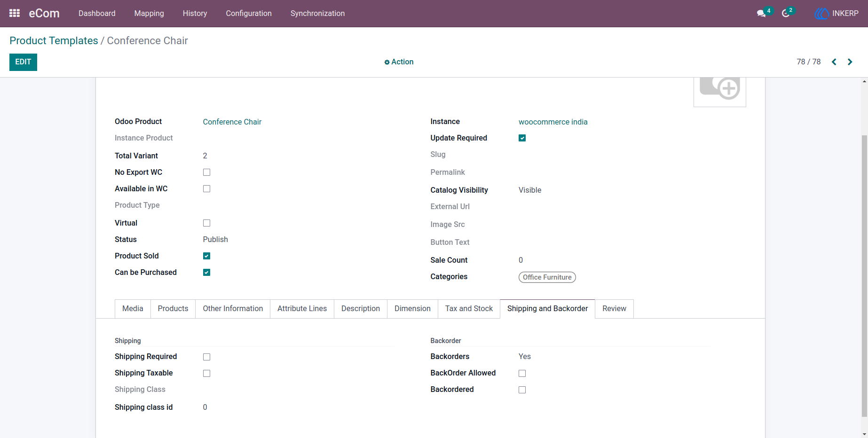Screen dimensions: 868x438
Task: Toggle the Shipping Required checkbox
Action: [206, 357]
